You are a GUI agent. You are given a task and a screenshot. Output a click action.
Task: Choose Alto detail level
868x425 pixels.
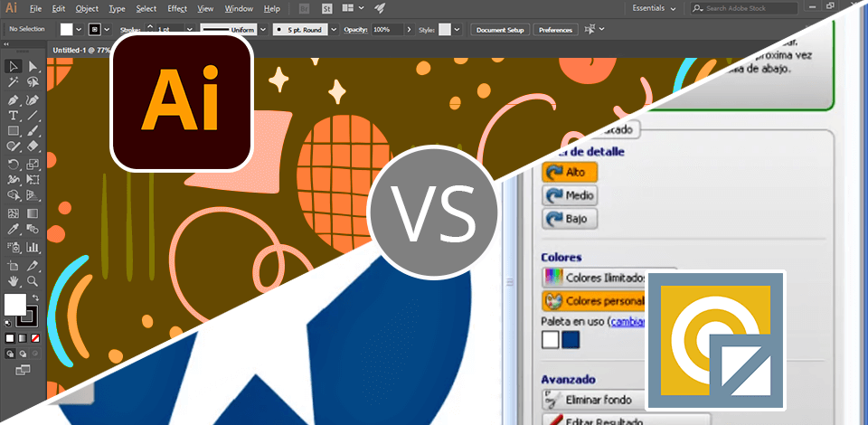pyautogui.click(x=570, y=172)
